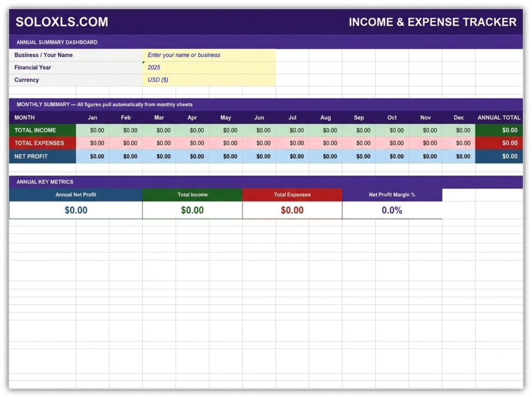The height and width of the screenshot is (397, 532).
Task: Click the ANNUAL KEY METRICS section header
Action: coord(265,182)
